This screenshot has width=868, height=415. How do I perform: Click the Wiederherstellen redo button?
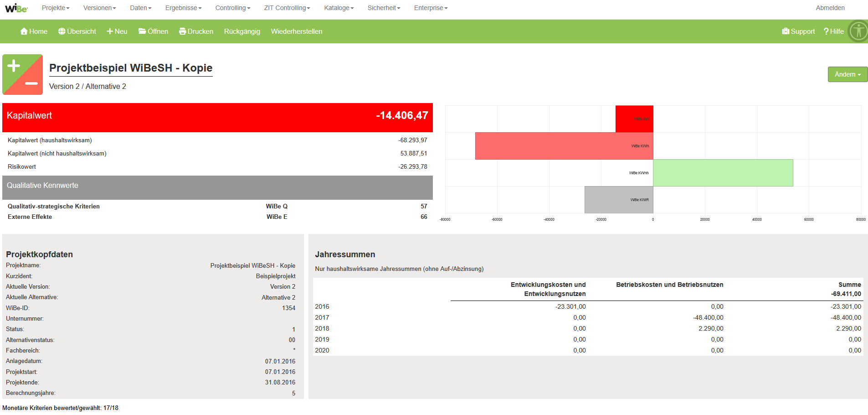[297, 31]
